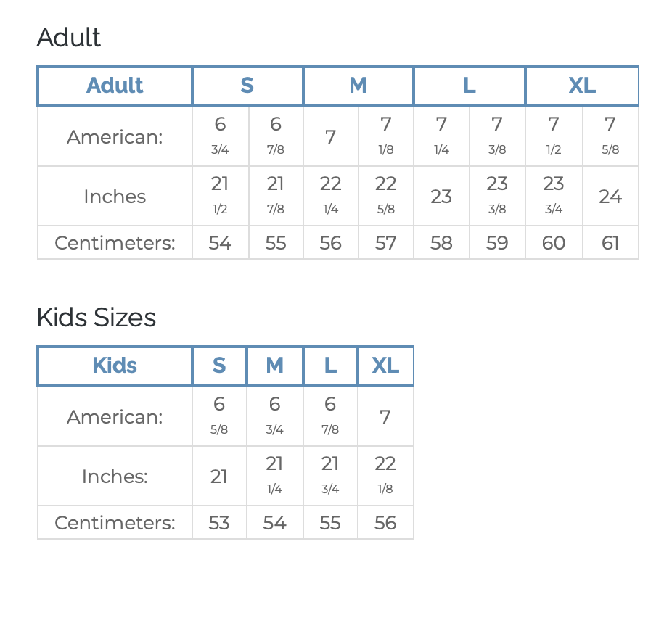Screen dimensions: 672x639
Task: Click the 61 centimeters cell
Action: pyautogui.click(x=610, y=243)
